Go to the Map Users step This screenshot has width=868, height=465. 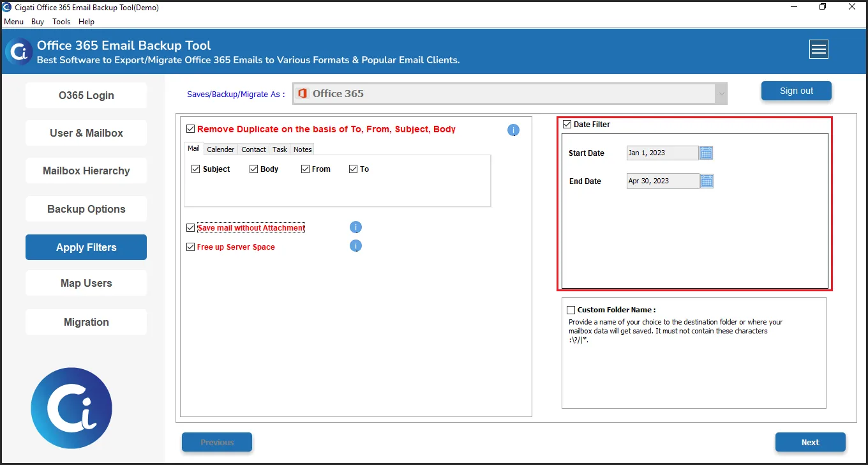point(86,283)
